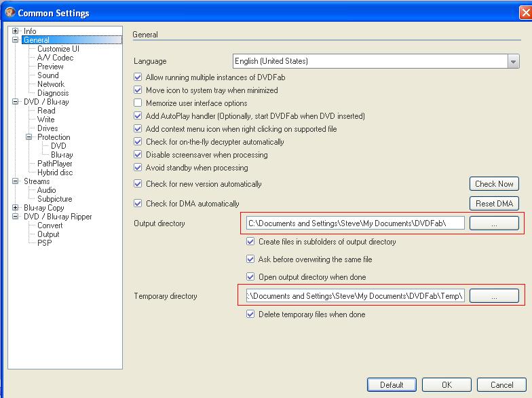
Task: Confirm settings with OK button
Action: click(x=446, y=384)
